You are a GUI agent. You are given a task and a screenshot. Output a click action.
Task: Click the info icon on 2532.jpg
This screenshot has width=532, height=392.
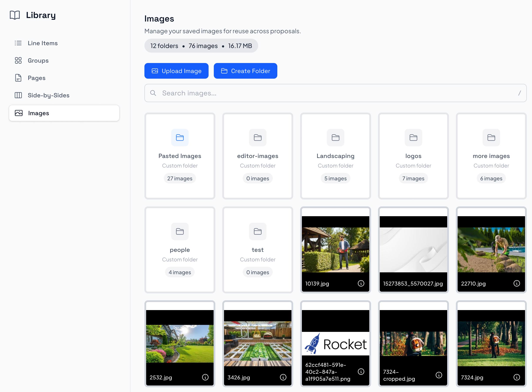(x=206, y=377)
